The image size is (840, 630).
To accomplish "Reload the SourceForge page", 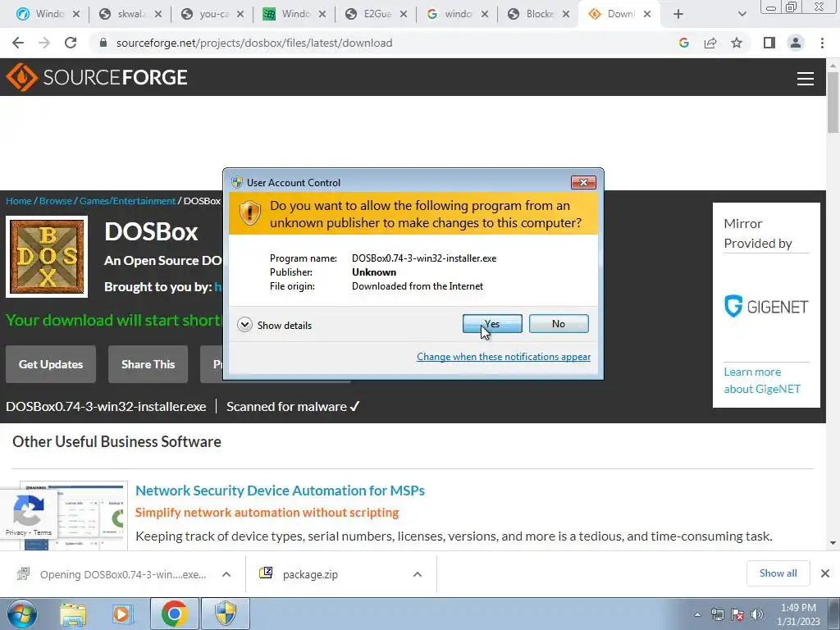I will coord(71,43).
